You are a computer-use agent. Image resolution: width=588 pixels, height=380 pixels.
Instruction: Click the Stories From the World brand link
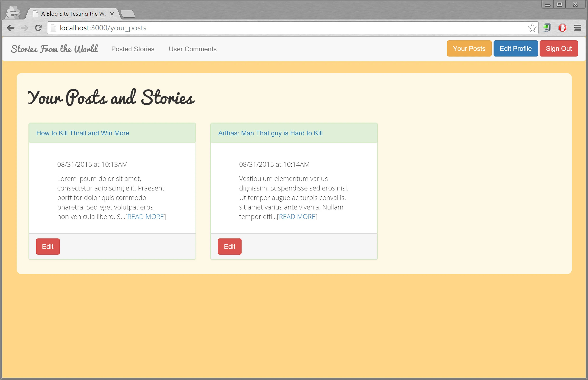[54, 49]
